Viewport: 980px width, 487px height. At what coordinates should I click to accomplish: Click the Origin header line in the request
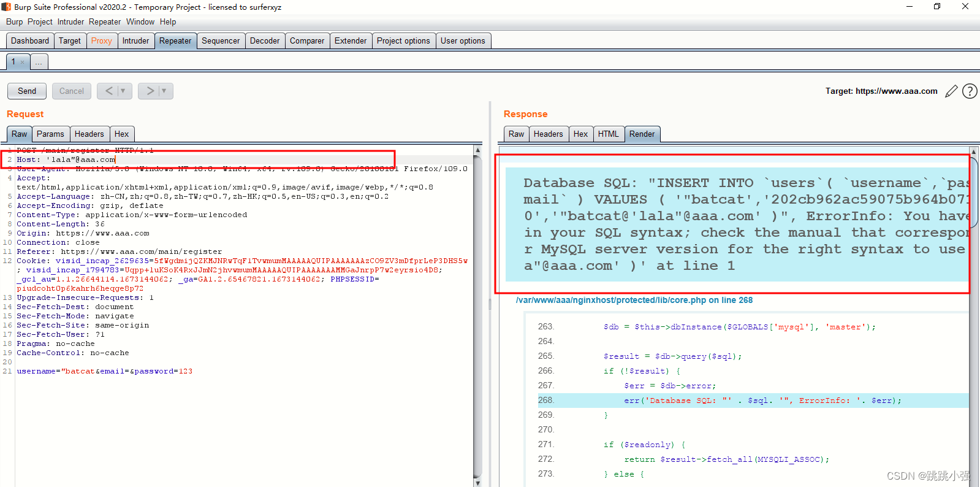pos(83,233)
